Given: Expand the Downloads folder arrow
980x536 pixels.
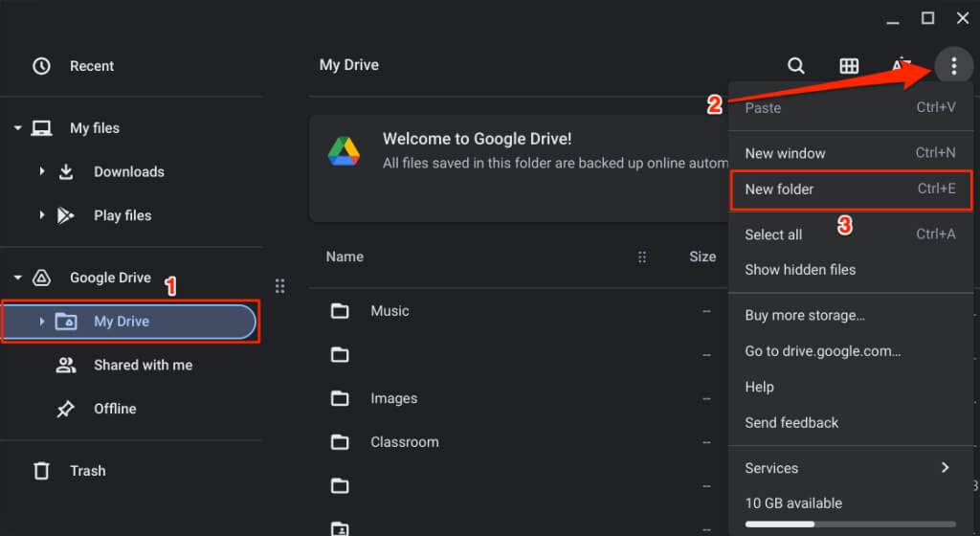Looking at the screenshot, I should (x=42, y=172).
